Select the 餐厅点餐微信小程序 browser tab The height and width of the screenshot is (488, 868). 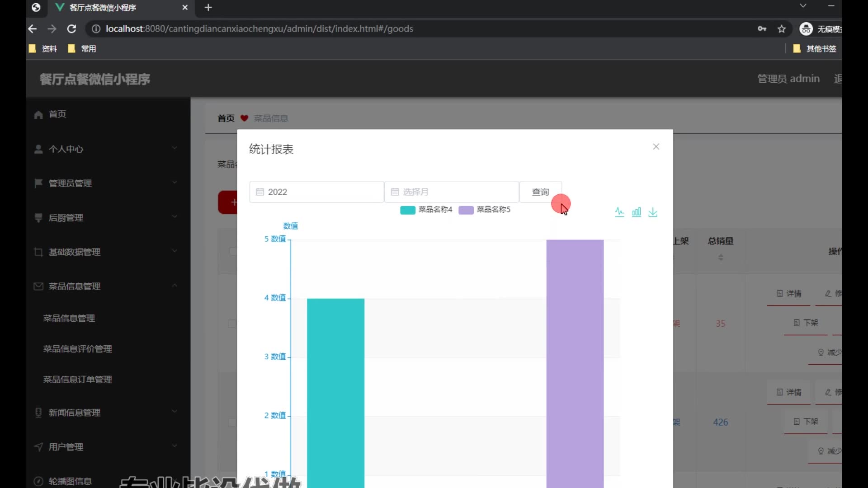tap(121, 8)
